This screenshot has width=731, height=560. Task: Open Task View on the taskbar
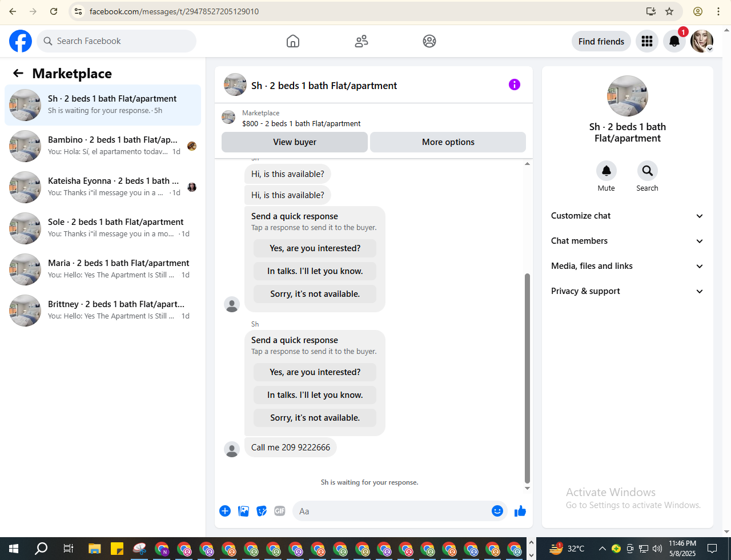click(x=68, y=549)
